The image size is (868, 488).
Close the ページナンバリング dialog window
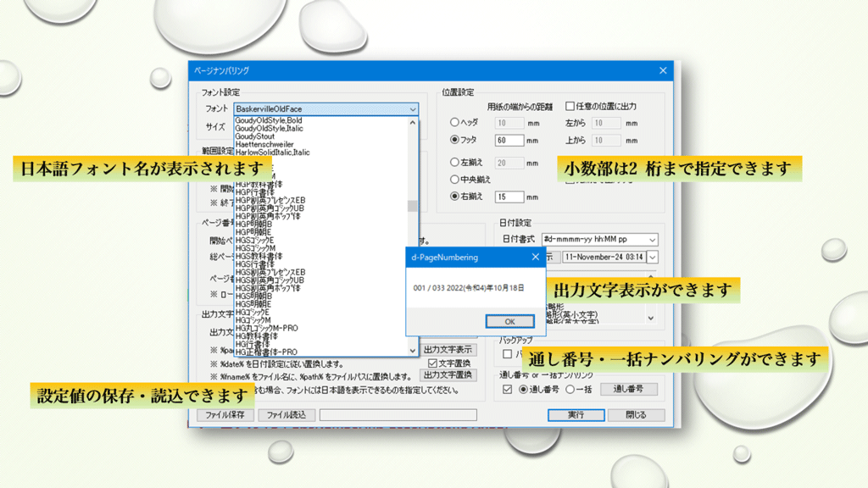coord(663,71)
